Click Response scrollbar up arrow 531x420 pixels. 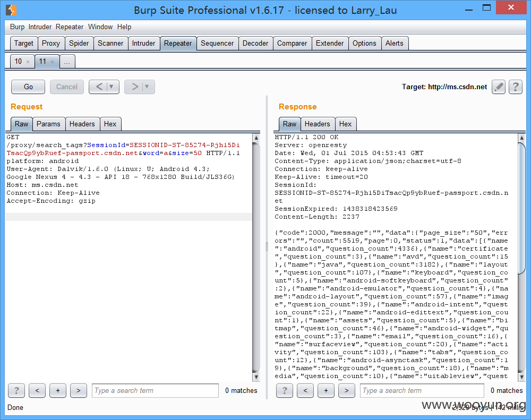[522, 138]
